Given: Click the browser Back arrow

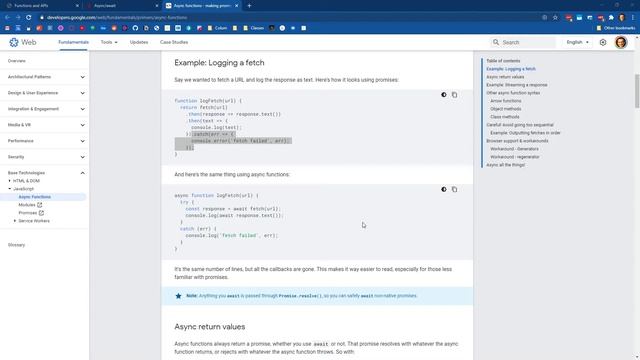Looking at the screenshot, I should (7, 18).
